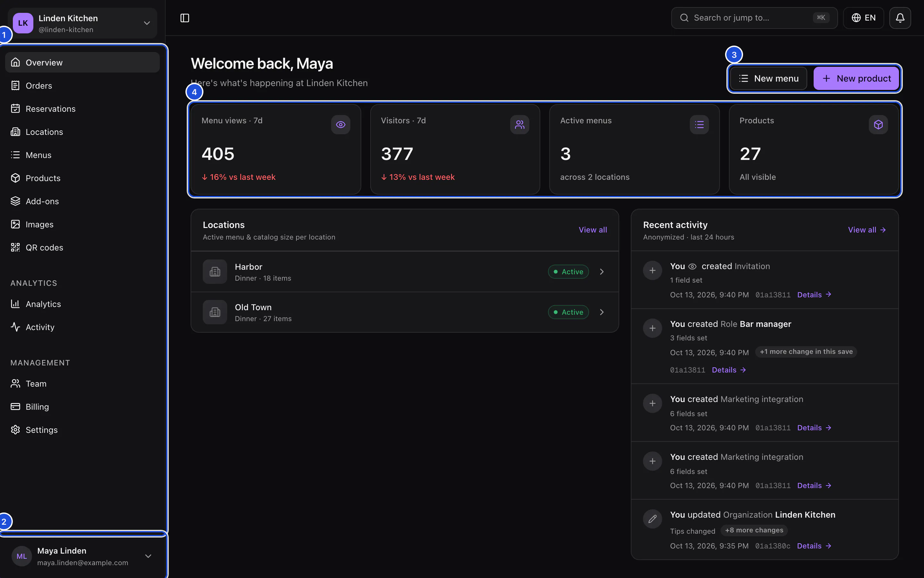Focus the Search or jump to field
The width and height of the screenshot is (924, 578).
[x=754, y=18]
